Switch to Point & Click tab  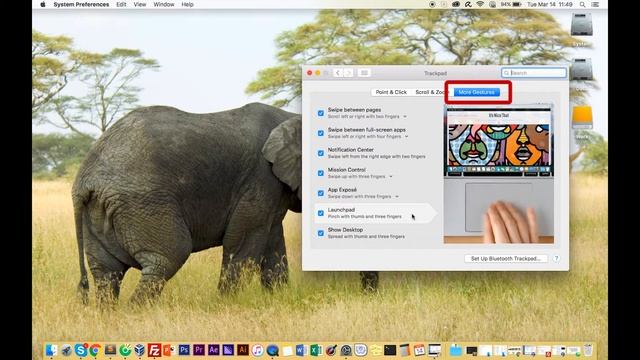coord(391,92)
